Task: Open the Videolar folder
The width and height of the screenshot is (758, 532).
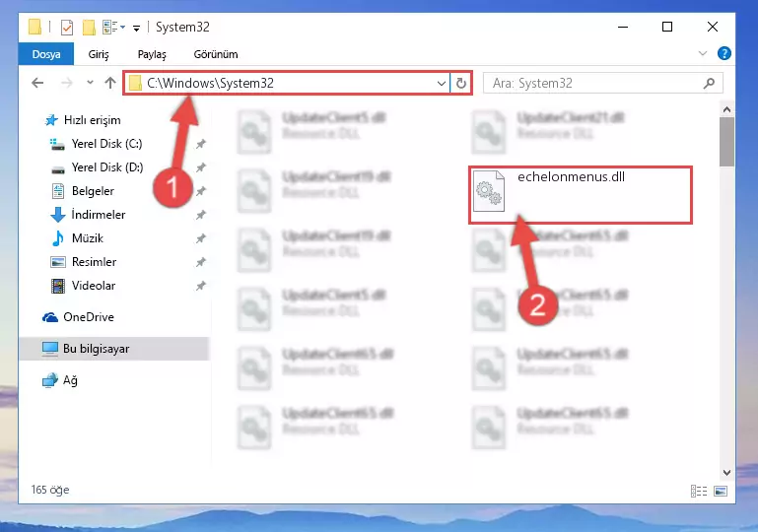Action: point(94,286)
